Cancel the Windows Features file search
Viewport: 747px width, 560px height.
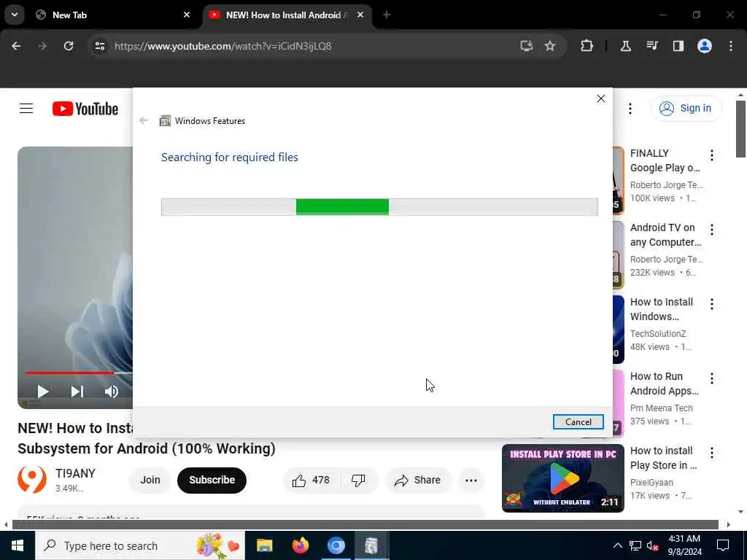[578, 422]
